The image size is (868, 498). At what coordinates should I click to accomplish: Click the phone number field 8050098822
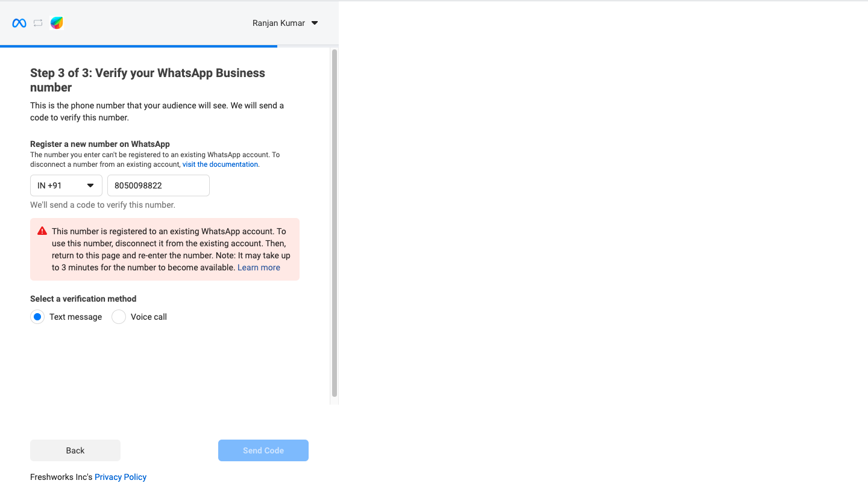point(159,185)
